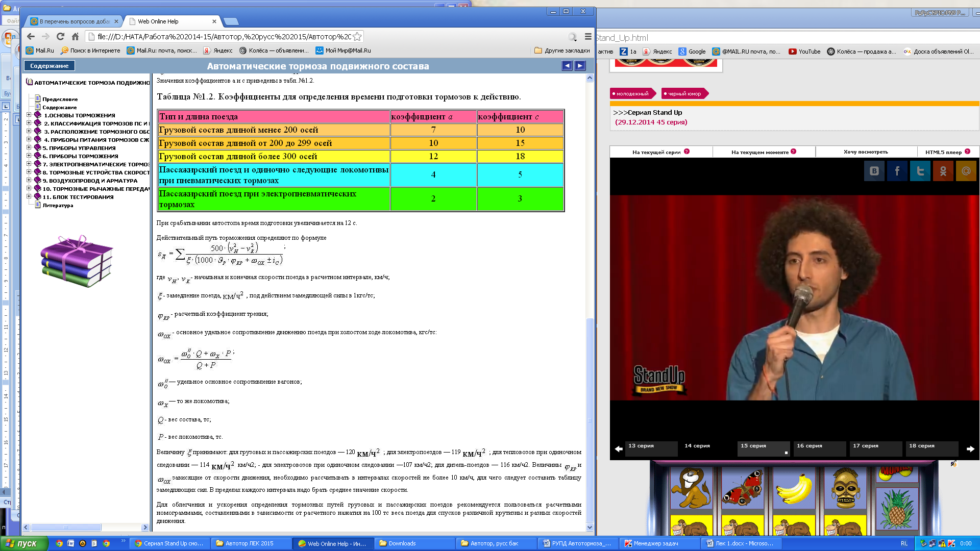Screen dimensions: 980x551
Task: Expand the 5. ПРИБОРЫ УПРАВЛЕНИЯ tree node
Action: coord(29,148)
